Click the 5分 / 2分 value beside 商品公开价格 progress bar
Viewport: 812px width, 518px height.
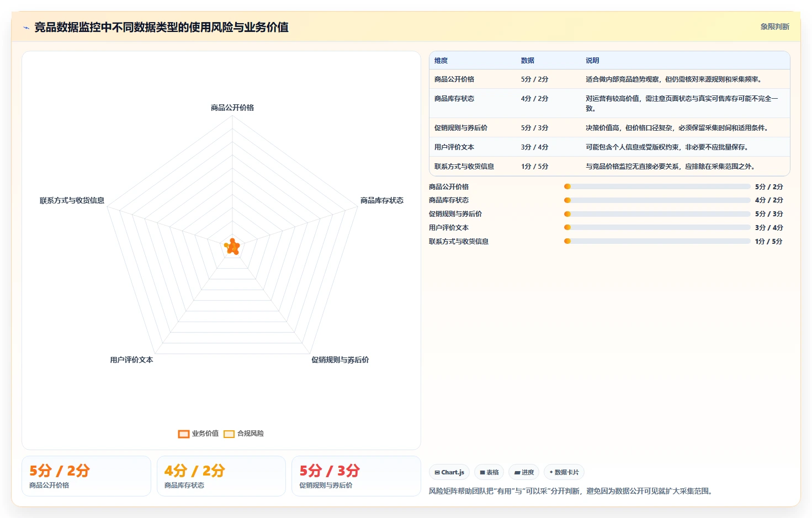769,187
